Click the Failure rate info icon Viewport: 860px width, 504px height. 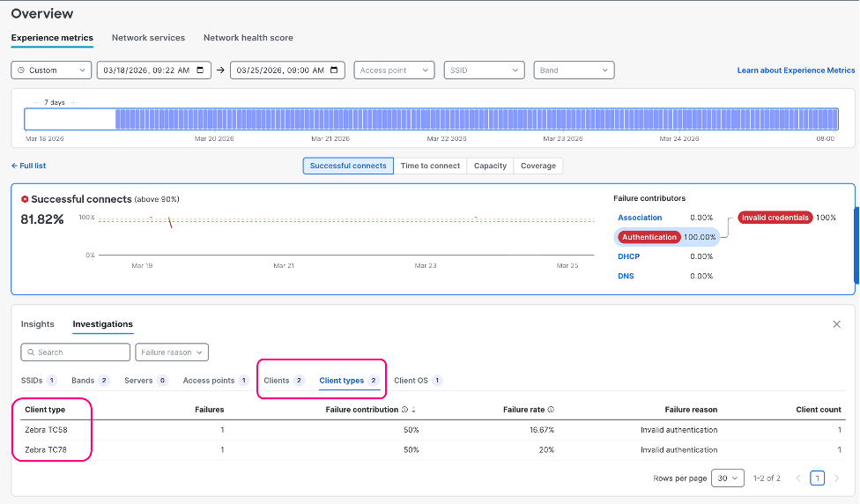click(x=551, y=410)
